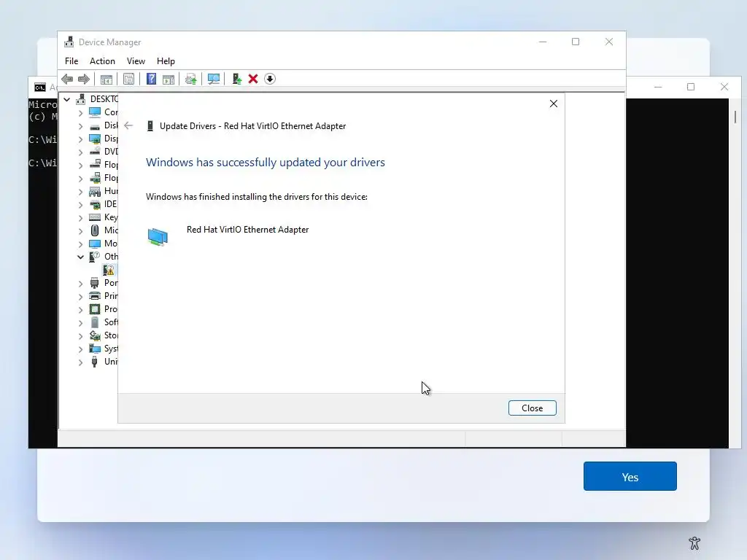Screen dimensions: 747x560
Task: Collapse the DESKTOP root node chevron
Action: (x=67, y=99)
